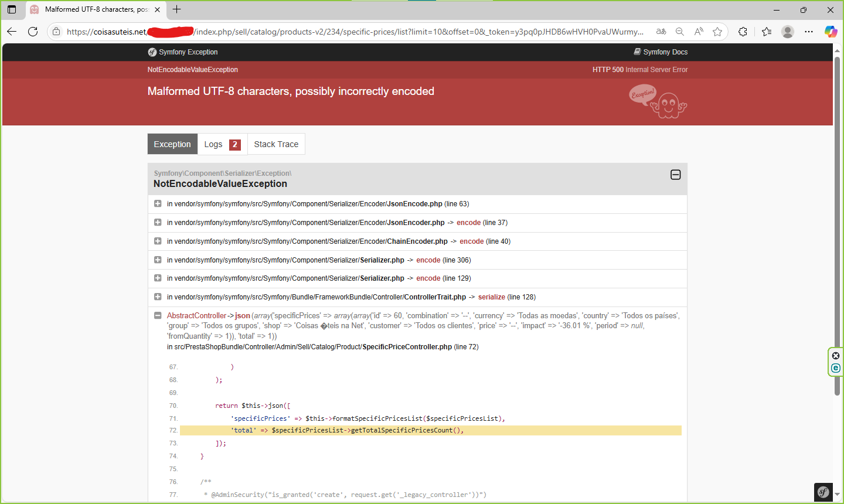Expand the JsonEncode.php line 63 trace
The width and height of the screenshot is (844, 504).
158,203
